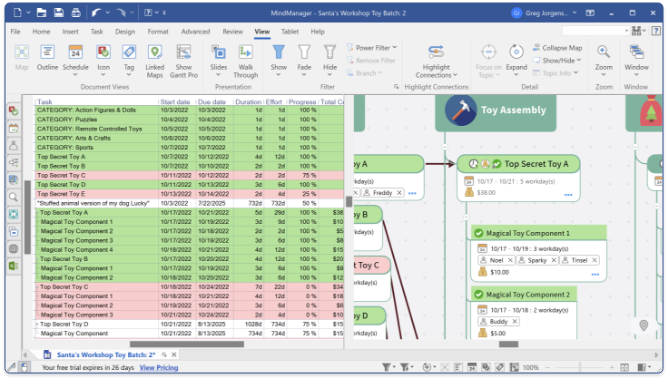The width and height of the screenshot is (668, 380).
Task: Click the status bar outline view icon
Action: [458, 367]
